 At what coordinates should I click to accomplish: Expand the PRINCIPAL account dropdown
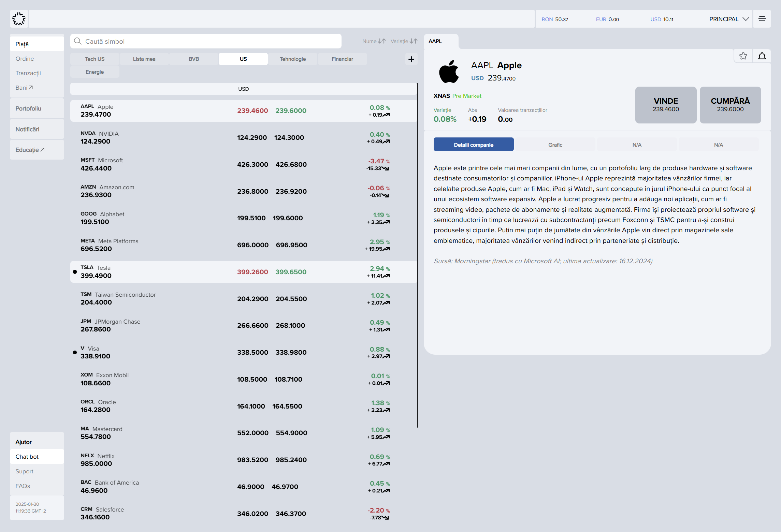tap(729, 19)
